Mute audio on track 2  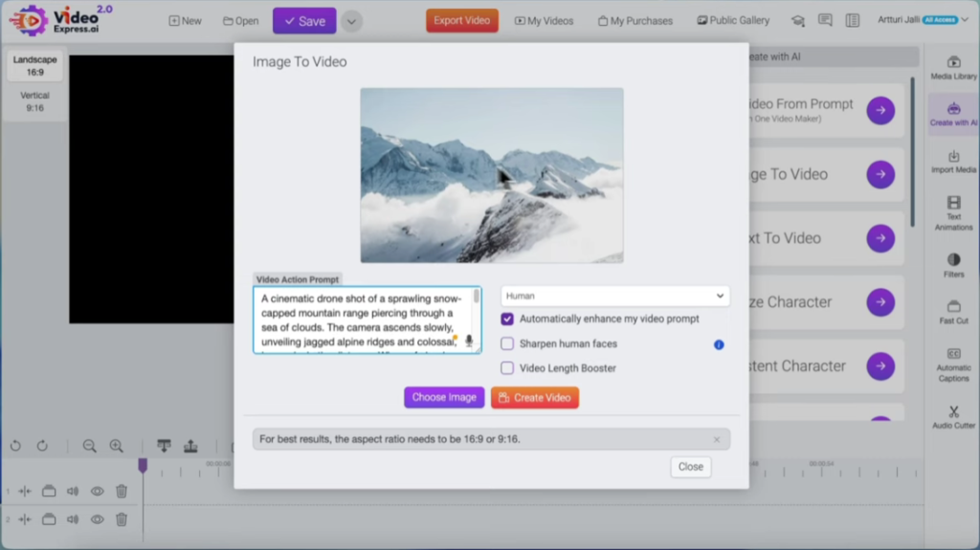73,519
